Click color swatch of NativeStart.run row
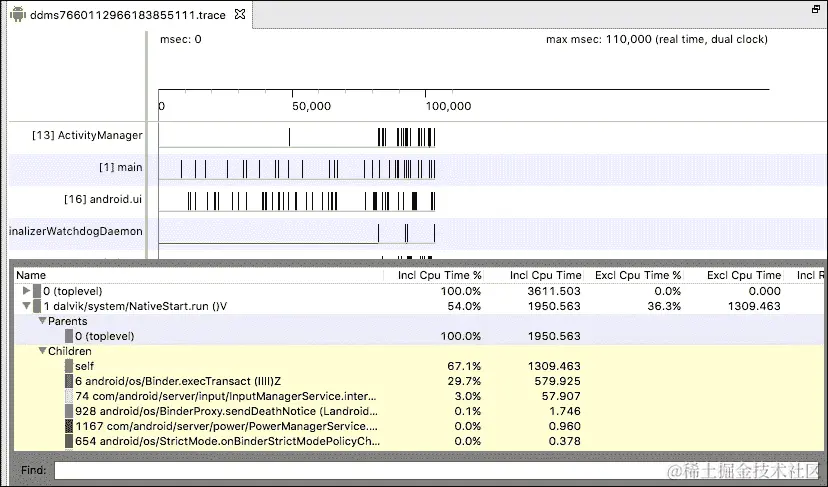The height and width of the screenshot is (487, 828). (37, 305)
